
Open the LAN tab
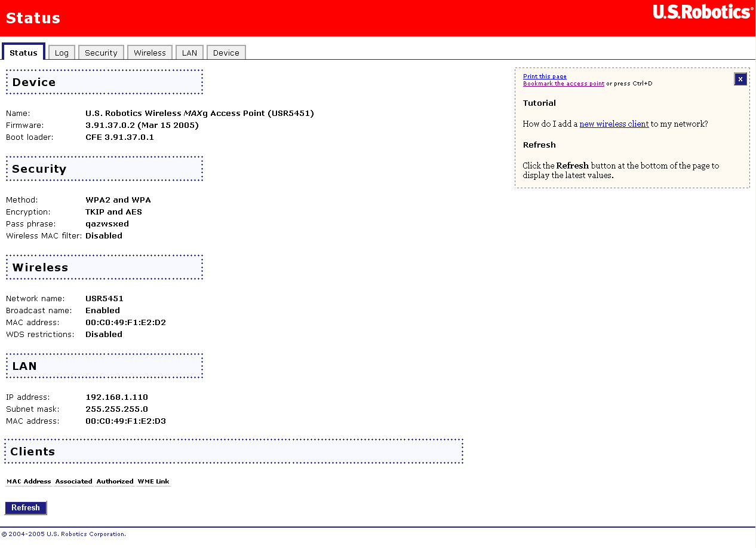tap(190, 53)
